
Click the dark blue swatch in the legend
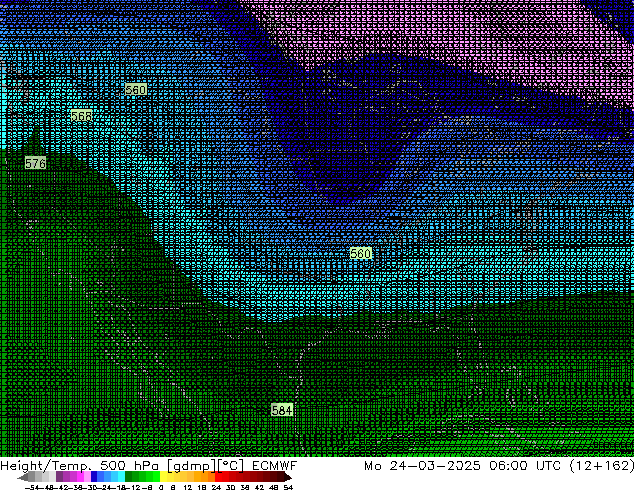pyautogui.click(x=94, y=476)
